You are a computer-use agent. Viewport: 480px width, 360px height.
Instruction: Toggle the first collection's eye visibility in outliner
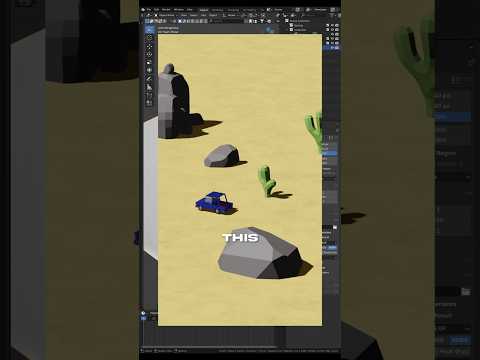tap(332, 25)
